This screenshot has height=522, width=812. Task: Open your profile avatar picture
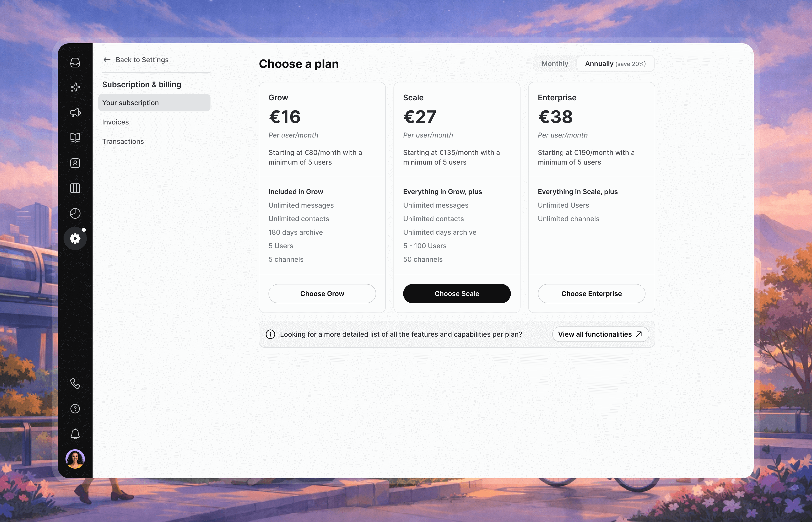pyautogui.click(x=75, y=459)
